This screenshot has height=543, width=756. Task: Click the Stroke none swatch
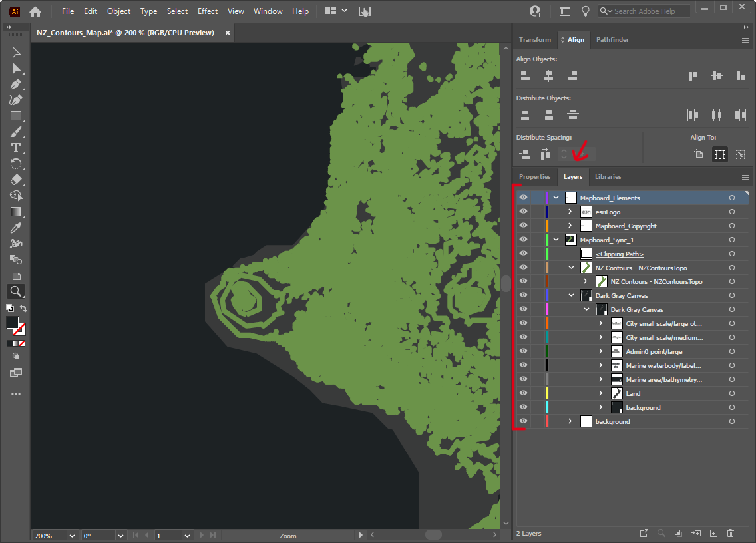point(19,330)
